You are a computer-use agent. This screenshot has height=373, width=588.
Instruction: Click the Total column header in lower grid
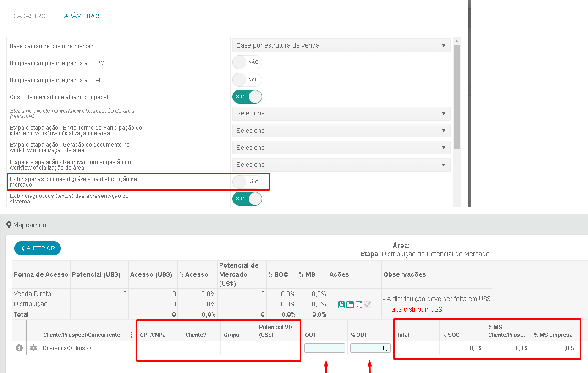click(x=403, y=335)
